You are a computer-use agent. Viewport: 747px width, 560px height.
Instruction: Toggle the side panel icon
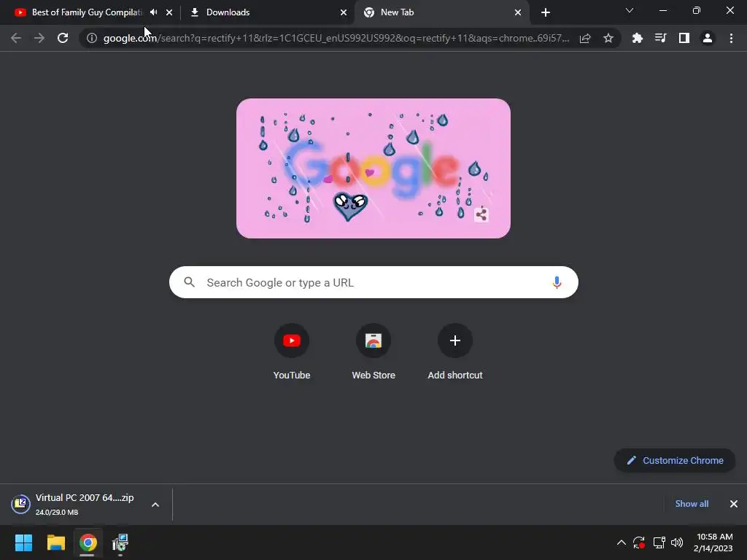(684, 38)
